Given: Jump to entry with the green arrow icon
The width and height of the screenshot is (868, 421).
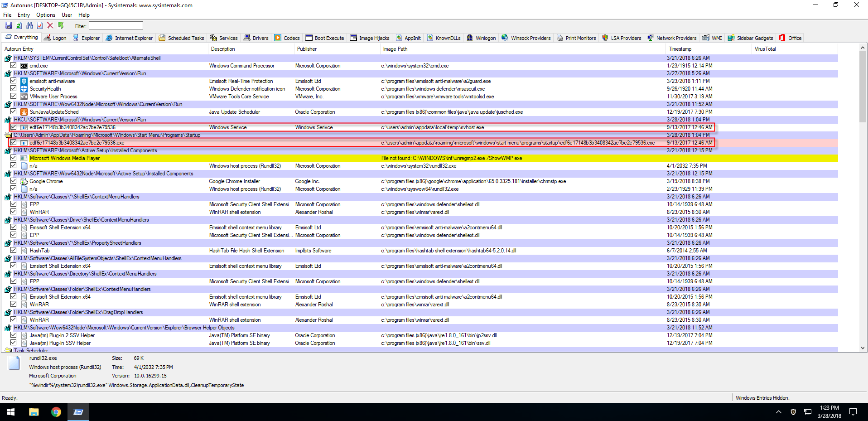Looking at the screenshot, I should 61,25.
